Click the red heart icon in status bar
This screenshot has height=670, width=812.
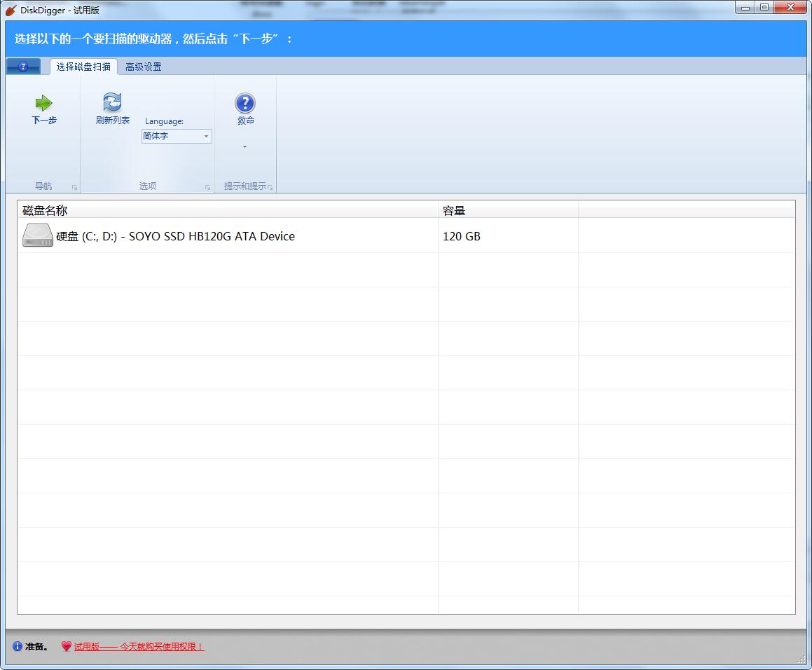(x=67, y=646)
